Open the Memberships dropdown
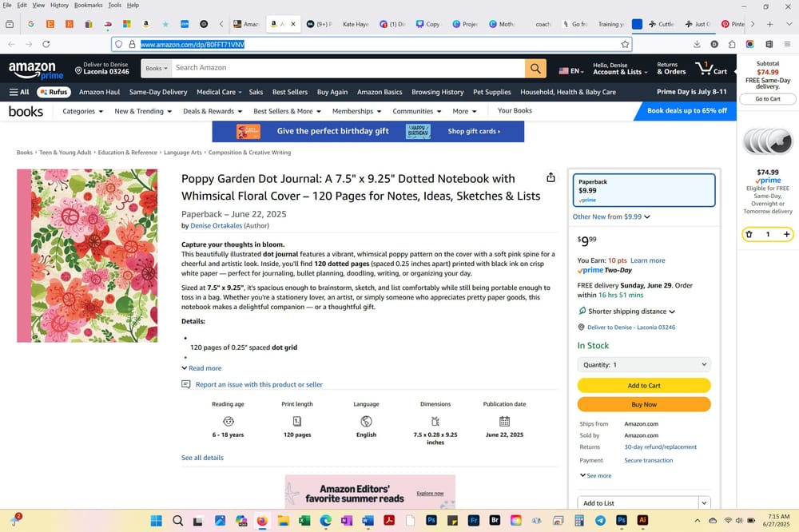The width and height of the screenshot is (799, 532). click(x=356, y=111)
